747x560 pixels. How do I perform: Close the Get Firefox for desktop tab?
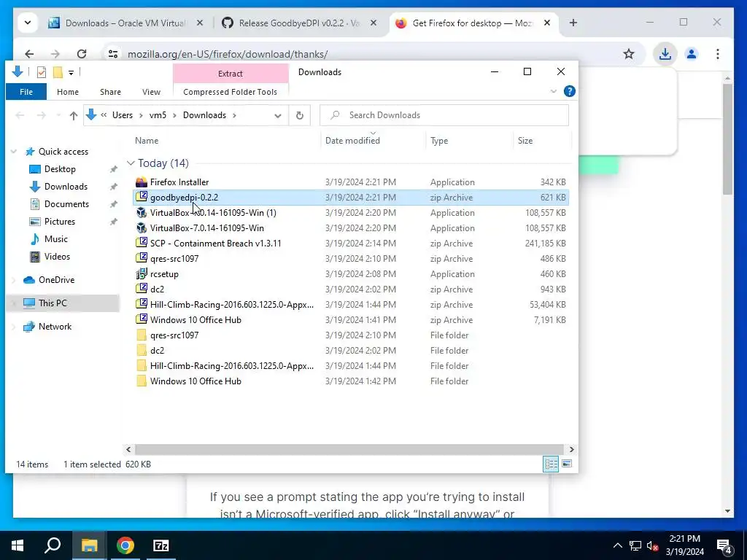pyautogui.click(x=547, y=23)
